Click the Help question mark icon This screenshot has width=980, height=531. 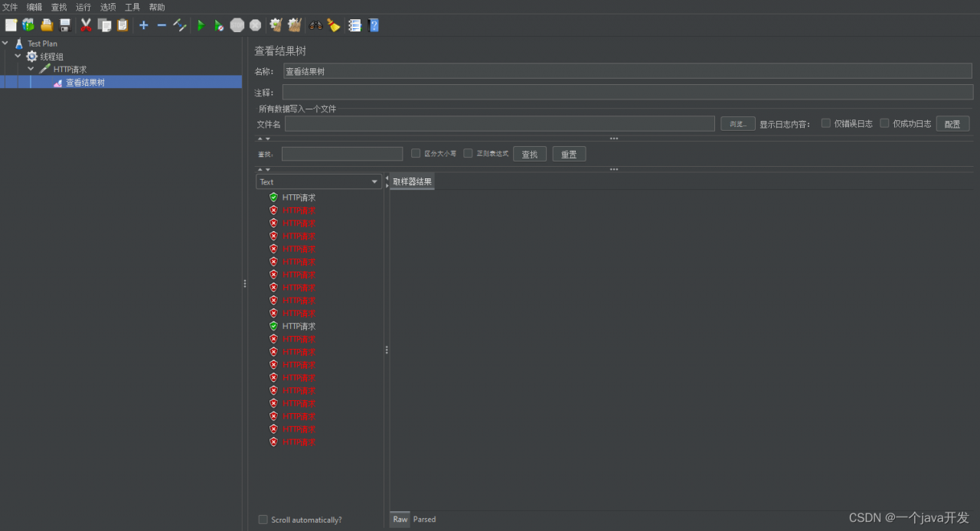click(374, 25)
